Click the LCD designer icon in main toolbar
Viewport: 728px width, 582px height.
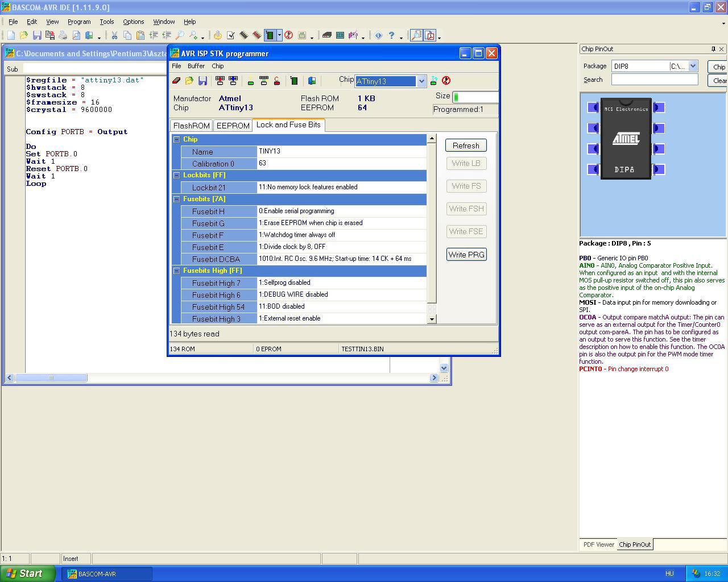click(x=340, y=35)
